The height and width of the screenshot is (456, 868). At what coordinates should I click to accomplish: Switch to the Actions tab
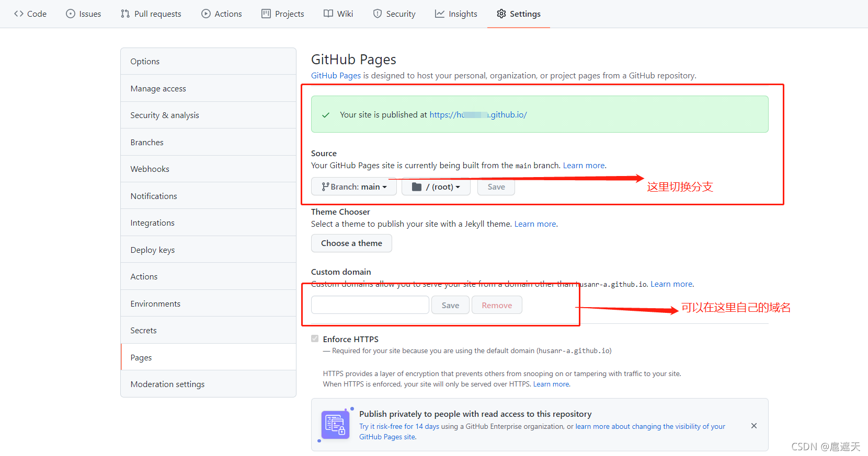click(x=222, y=14)
